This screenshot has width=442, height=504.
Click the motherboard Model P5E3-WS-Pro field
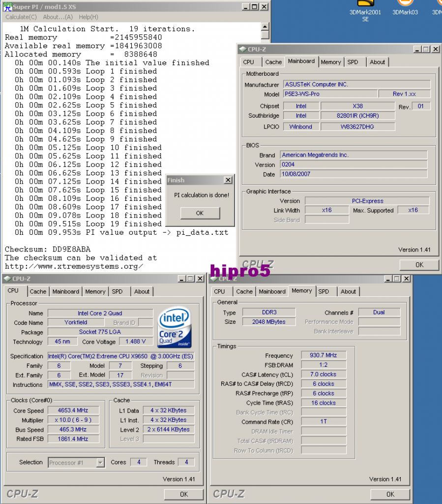[x=330, y=94]
